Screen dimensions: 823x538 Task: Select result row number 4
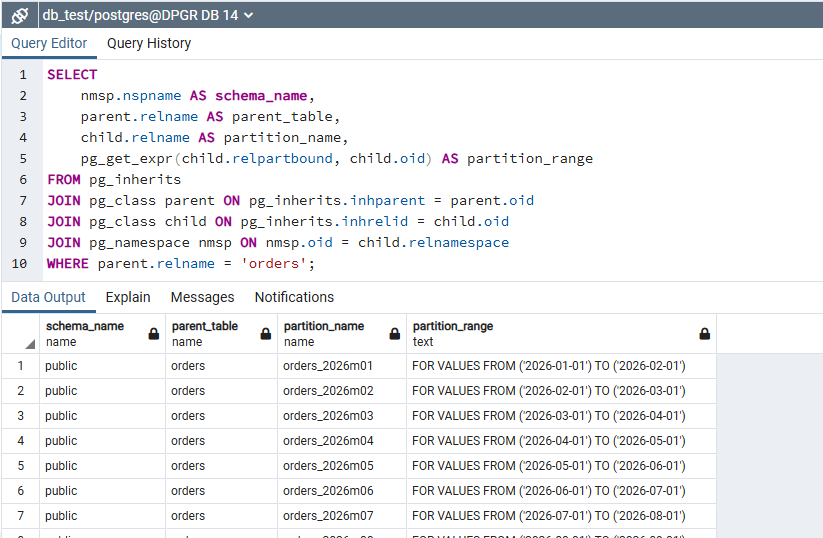(20, 441)
